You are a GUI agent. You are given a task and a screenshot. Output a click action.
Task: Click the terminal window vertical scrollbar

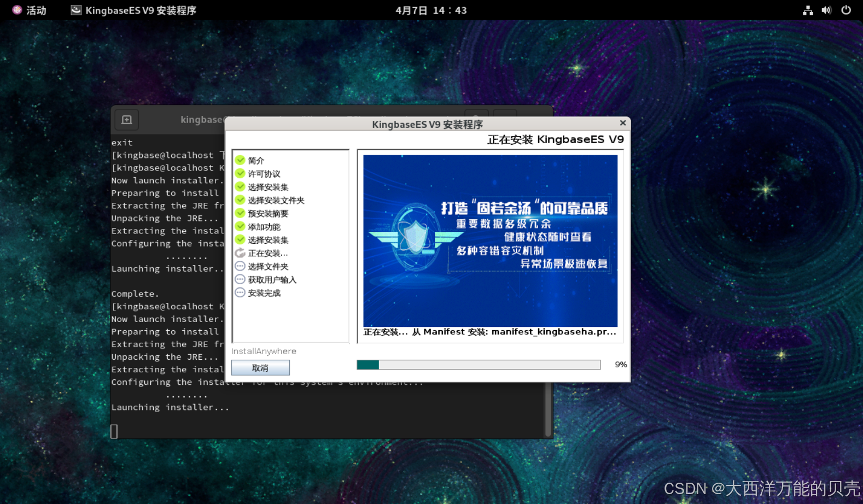tap(549, 409)
